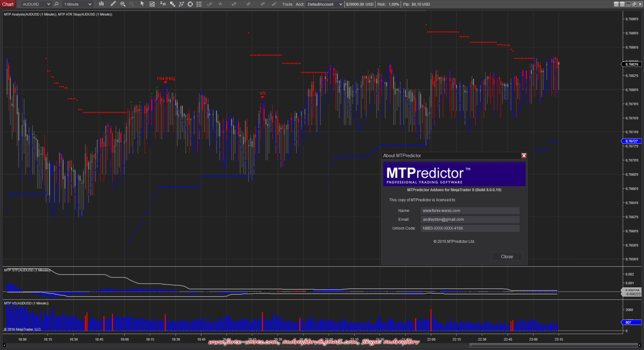Open the Data Box icon
Screen dimensions: 644x350
coord(152,4)
